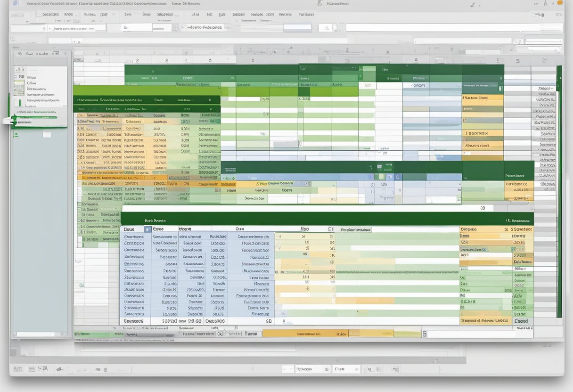Click the document icon in the title bar
This screenshot has width=573, height=392.
point(320,3)
